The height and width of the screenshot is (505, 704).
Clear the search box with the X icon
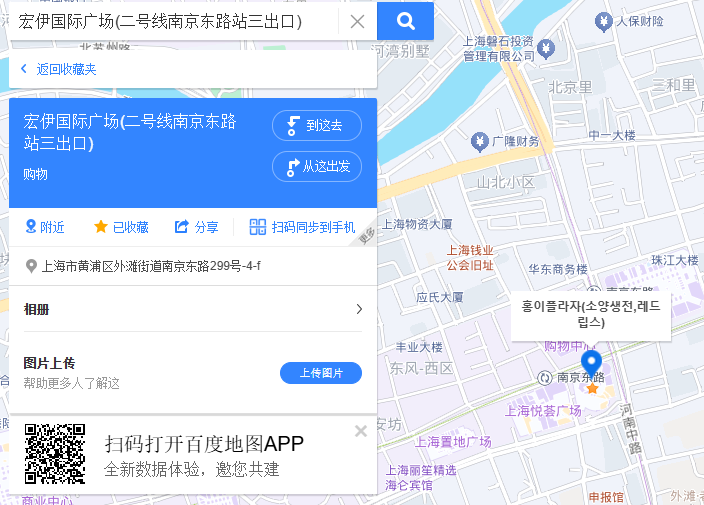tap(357, 22)
